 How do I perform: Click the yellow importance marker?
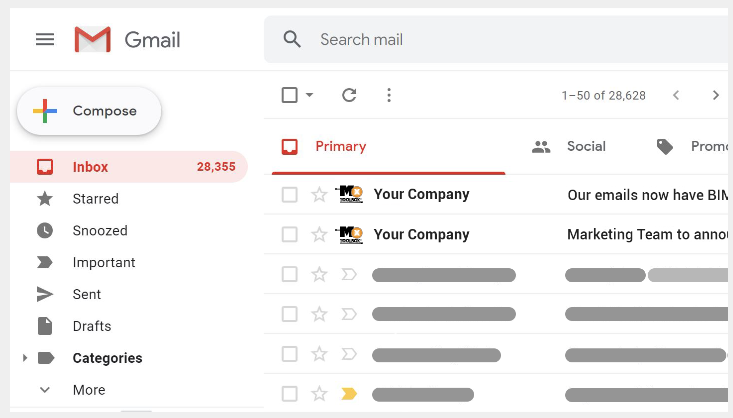click(x=349, y=394)
